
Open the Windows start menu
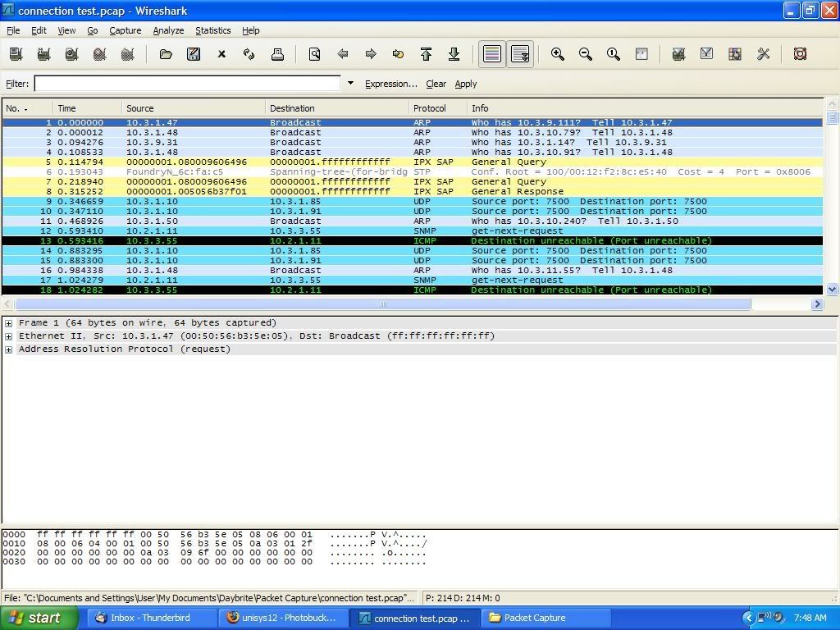[x=39, y=618]
